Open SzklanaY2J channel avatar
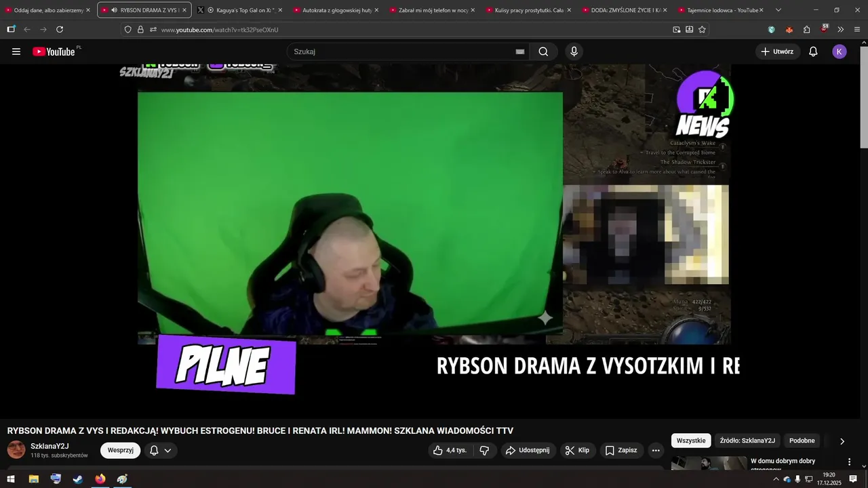 tap(16, 449)
